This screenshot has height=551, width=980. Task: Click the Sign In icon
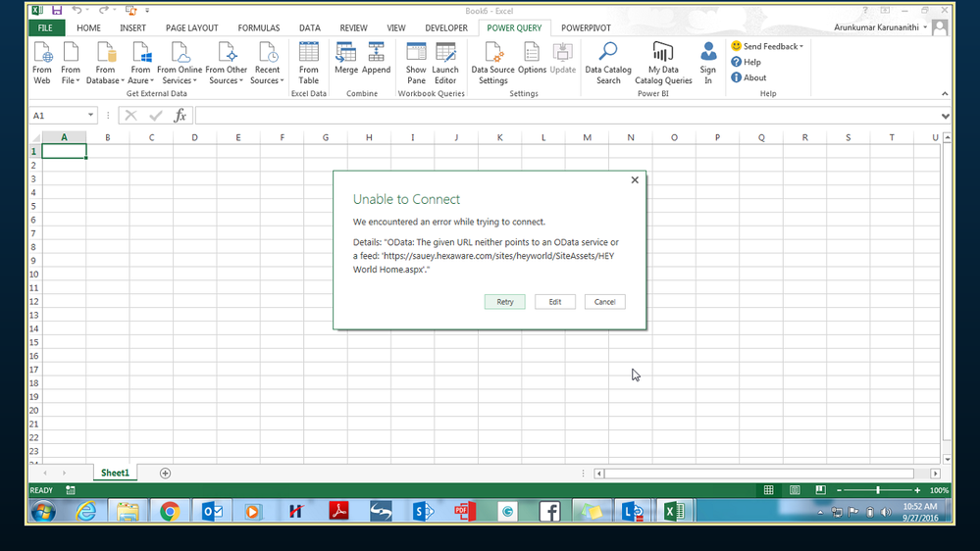coord(708,63)
